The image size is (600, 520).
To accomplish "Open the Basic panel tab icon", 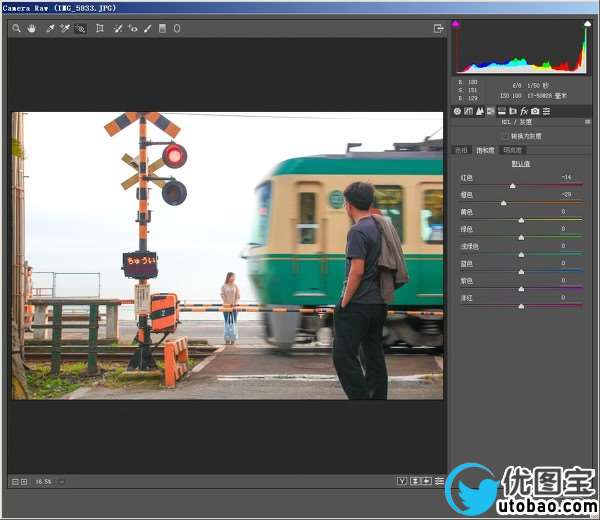I will pyautogui.click(x=457, y=111).
